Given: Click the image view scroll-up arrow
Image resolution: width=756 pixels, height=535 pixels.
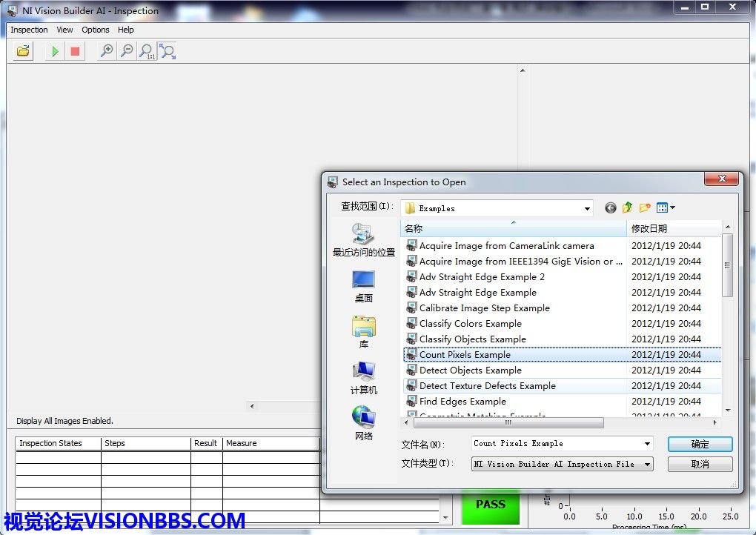Looking at the screenshot, I should (523, 71).
